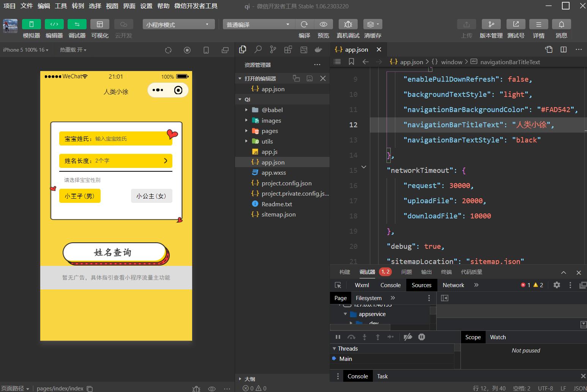587x392 pixels.
Task: Deactivate breakpoints toggle in debugger
Action: (408, 337)
